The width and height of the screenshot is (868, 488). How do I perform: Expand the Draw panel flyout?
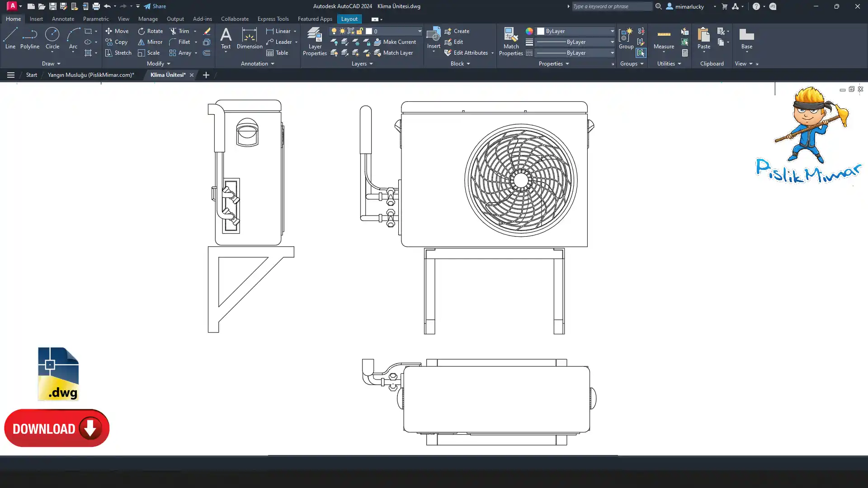coord(51,64)
